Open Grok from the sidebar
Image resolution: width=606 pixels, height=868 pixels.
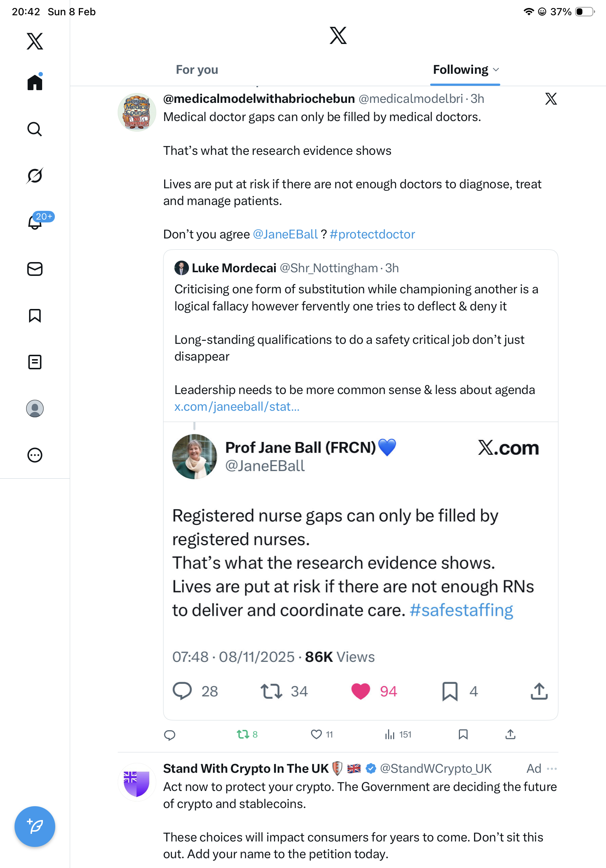pyautogui.click(x=35, y=176)
